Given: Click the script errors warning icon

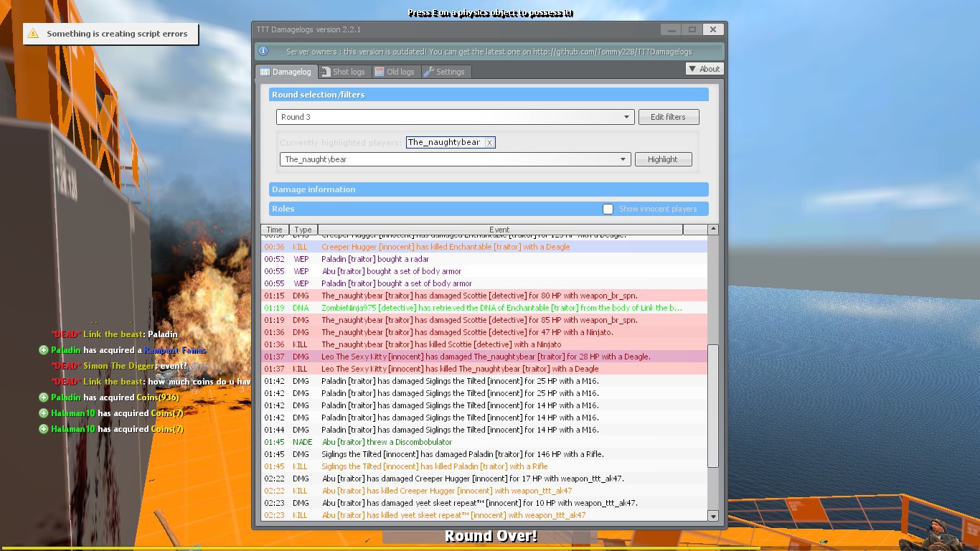Looking at the screenshot, I should click(x=33, y=34).
